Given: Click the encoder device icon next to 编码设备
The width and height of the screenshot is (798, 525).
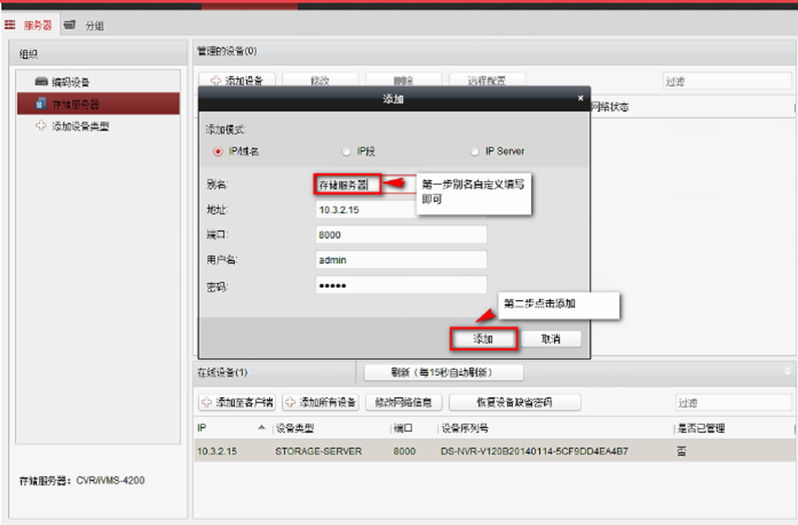Looking at the screenshot, I should click(x=41, y=81).
